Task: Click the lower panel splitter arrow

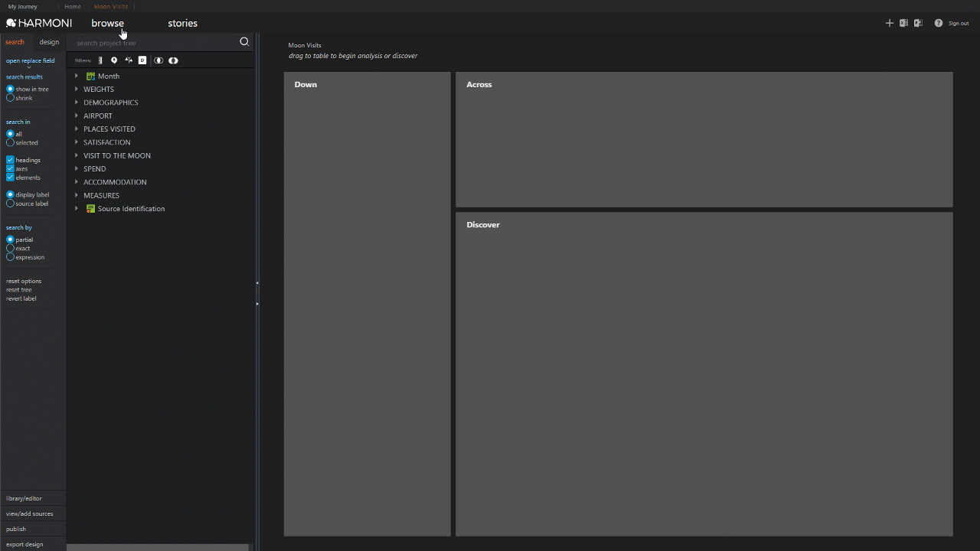Action: (x=257, y=304)
